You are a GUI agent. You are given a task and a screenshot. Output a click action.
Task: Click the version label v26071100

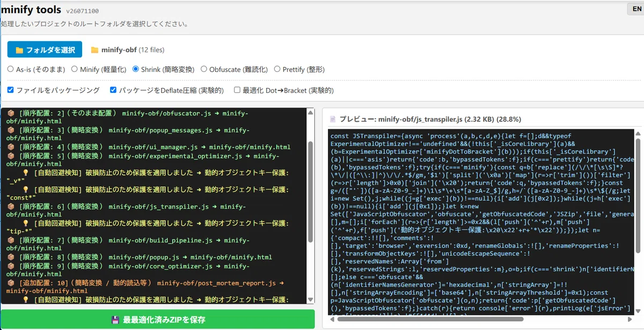point(82,11)
